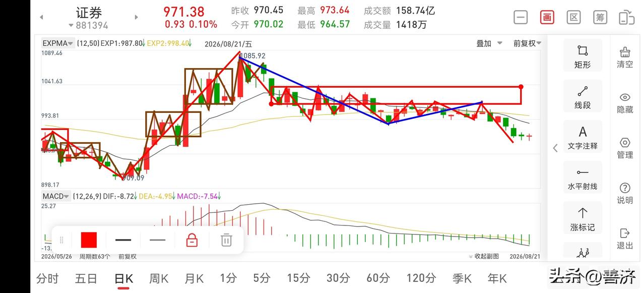The image size is (644, 293).
Task: Open the MACD indicator dropdown
Action: pos(56,196)
